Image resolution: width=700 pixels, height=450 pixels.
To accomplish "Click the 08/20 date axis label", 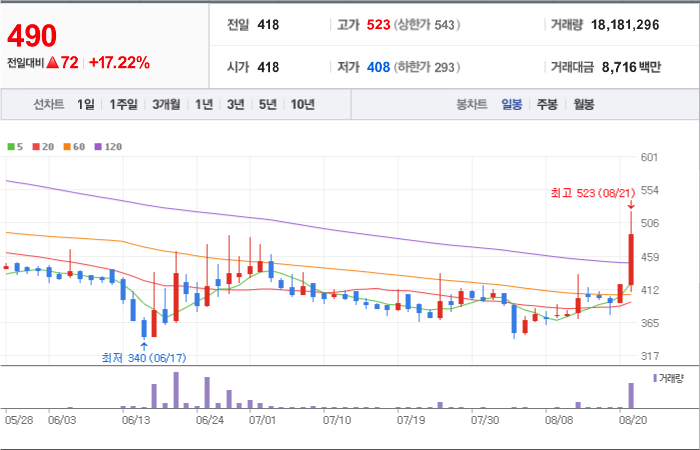I will click(632, 421).
